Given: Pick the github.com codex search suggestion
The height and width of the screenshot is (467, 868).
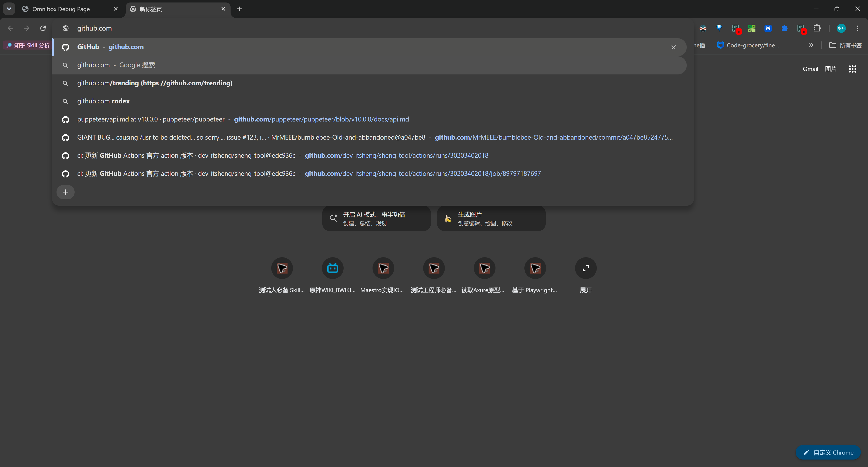Looking at the screenshot, I should click(369, 101).
